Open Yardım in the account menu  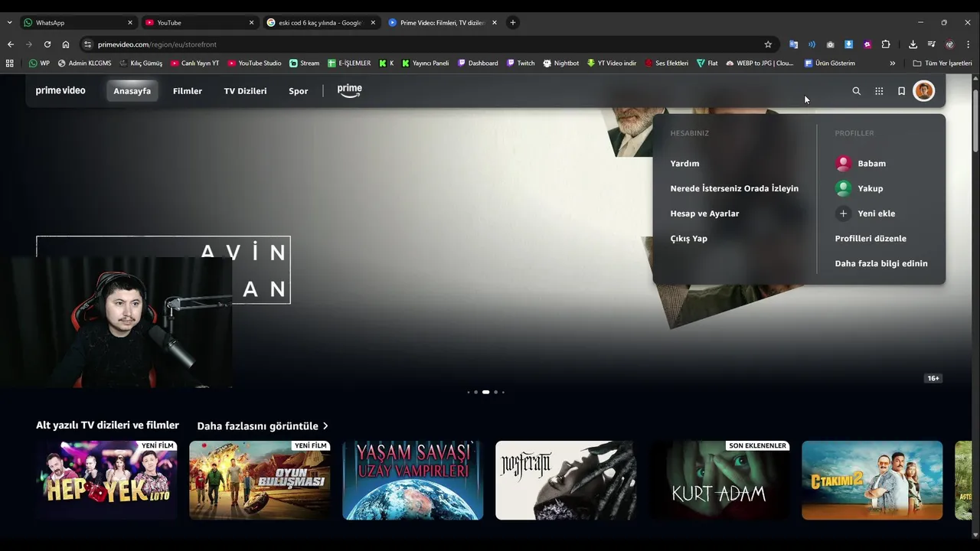(x=684, y=164)
